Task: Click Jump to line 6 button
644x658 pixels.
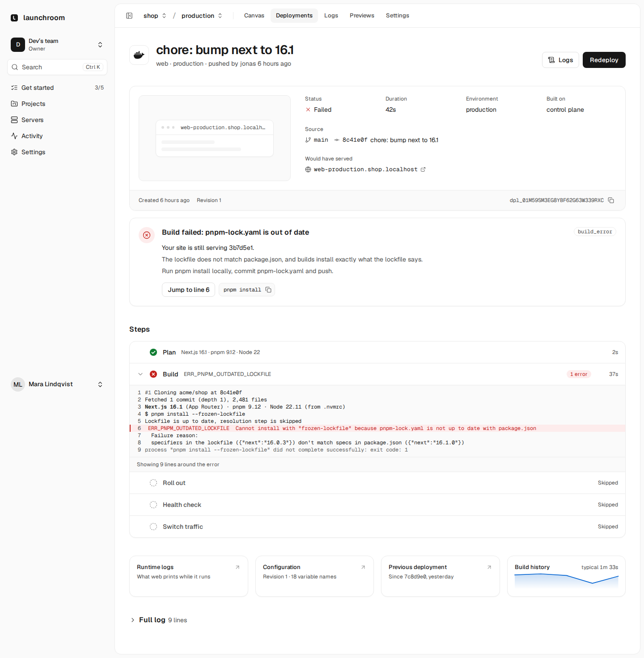Action: (x=188, y=290)
